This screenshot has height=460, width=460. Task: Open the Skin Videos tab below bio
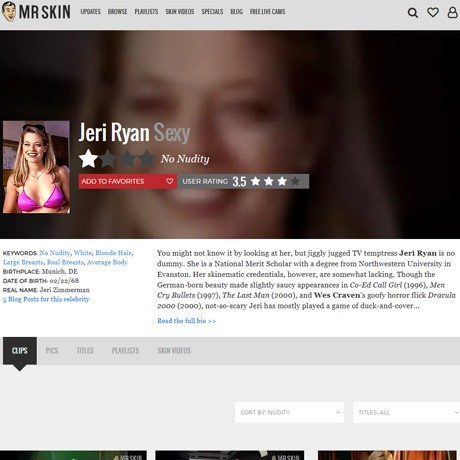tap(174, 351)
